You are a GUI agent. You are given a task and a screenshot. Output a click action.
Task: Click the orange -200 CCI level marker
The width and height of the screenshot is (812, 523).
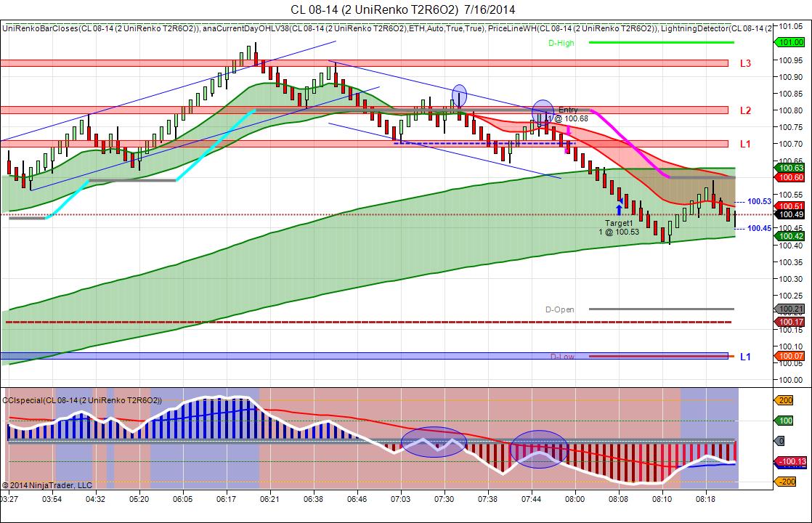point(785,482)
